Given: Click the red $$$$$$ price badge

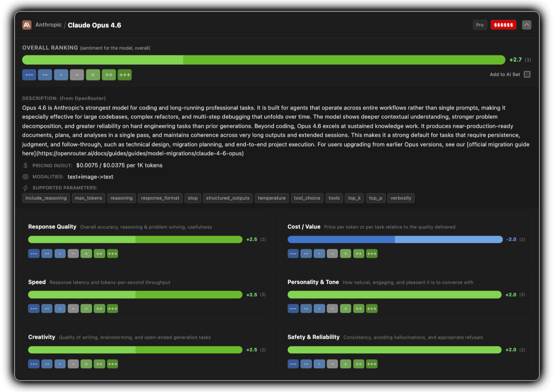Looking at the screenshot, I should click(x=503, y=25).
